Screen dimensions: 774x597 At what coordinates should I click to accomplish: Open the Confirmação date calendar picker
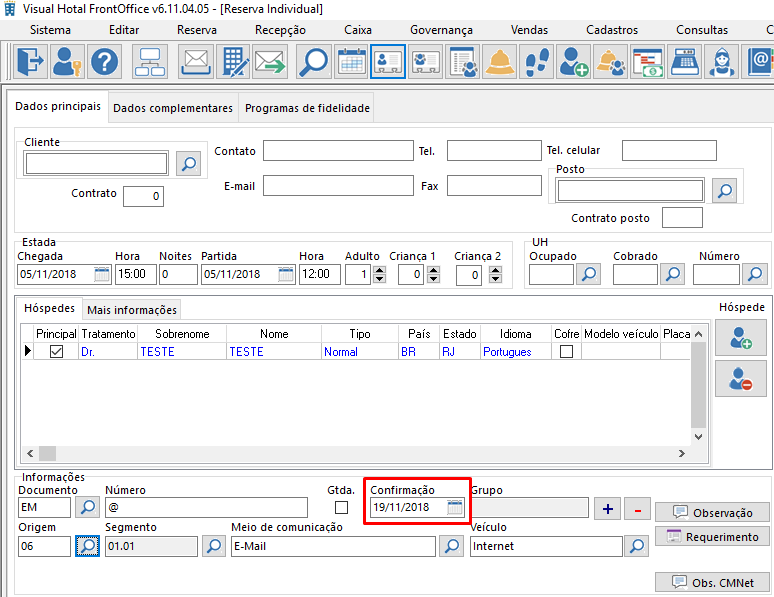pyautogui.click(x=455, y=507)
